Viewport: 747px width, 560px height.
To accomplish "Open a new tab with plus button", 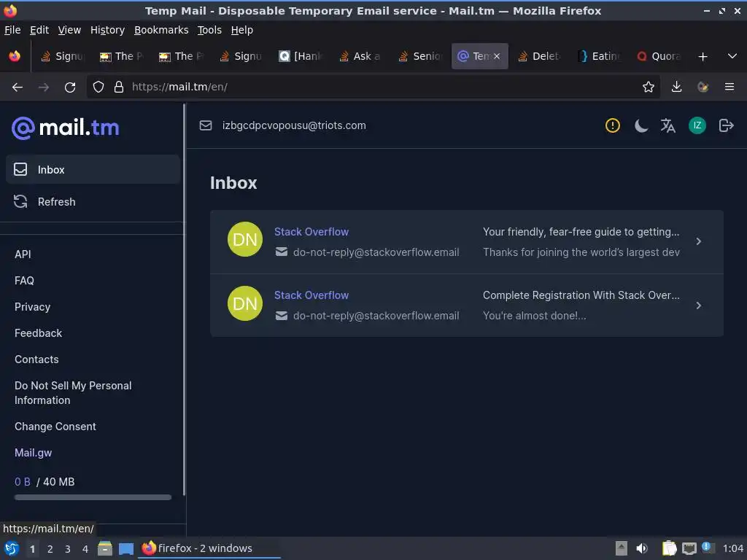I will point(703,57).
